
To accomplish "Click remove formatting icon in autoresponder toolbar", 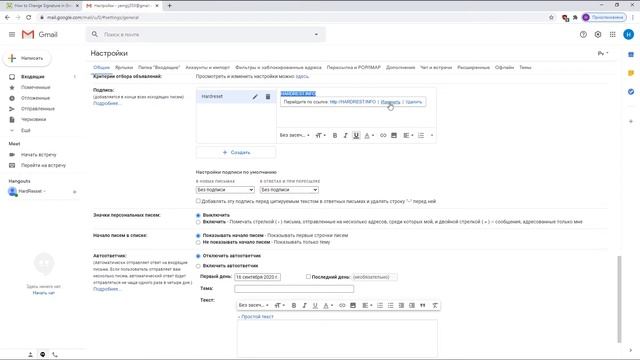I will tap(435, 305).
